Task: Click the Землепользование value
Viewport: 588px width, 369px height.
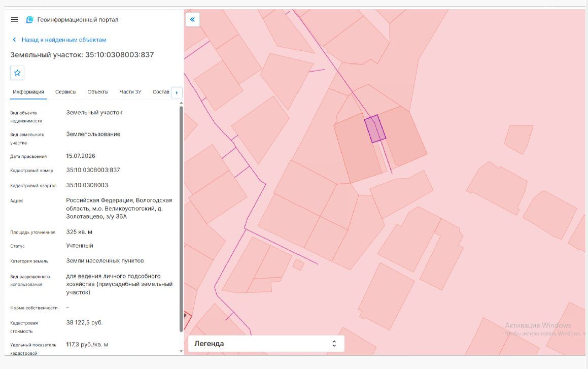Action: [93, 134]
